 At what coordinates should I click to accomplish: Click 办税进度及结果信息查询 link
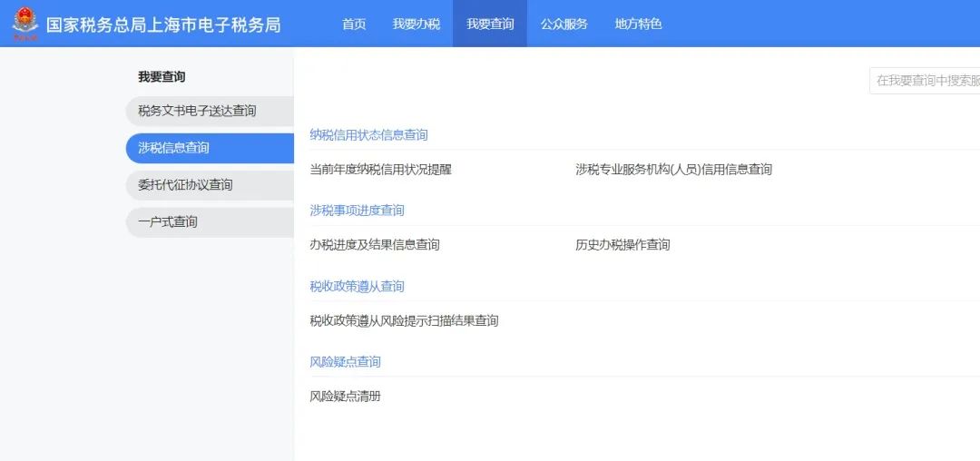(375, 245)
